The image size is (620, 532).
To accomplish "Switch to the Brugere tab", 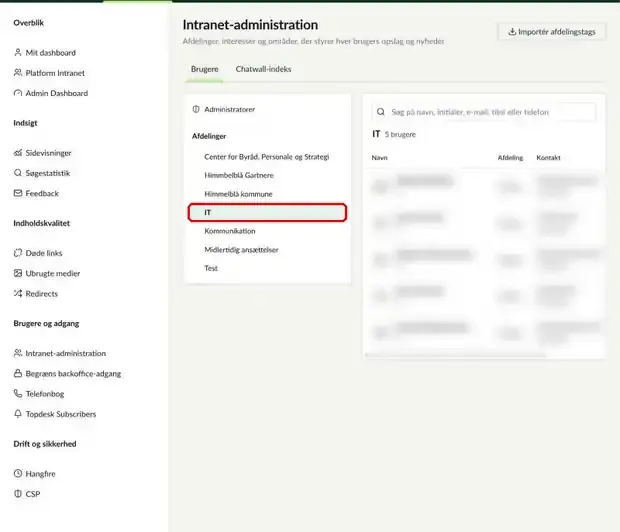I will [x=204, y=69].
